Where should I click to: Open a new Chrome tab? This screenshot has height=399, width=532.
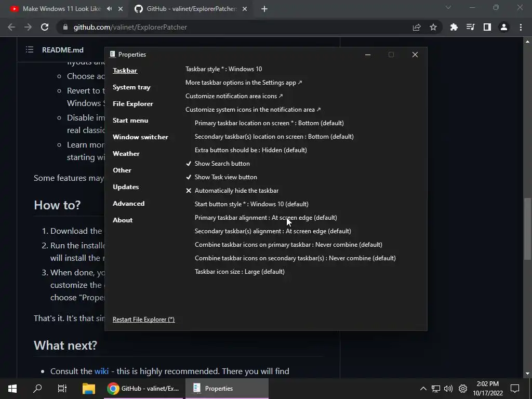pyautogui.click(x=264, y=9)
